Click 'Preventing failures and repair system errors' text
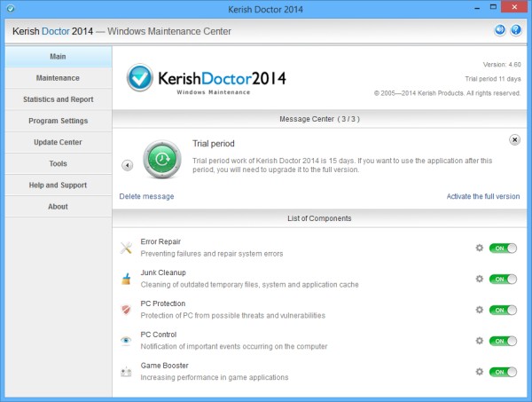The image size is (532, 402). pos(212,254)
